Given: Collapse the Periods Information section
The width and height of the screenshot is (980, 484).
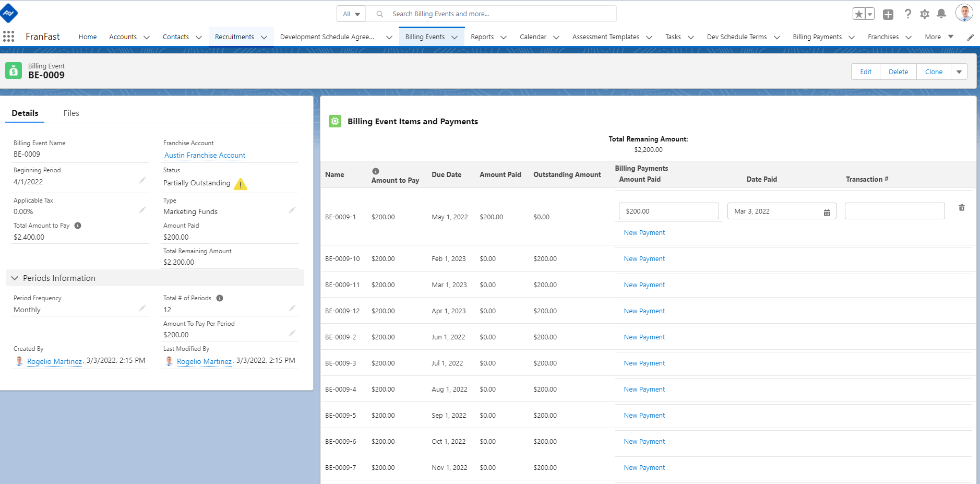Looking at the screenshot, I should pos(15,278).
